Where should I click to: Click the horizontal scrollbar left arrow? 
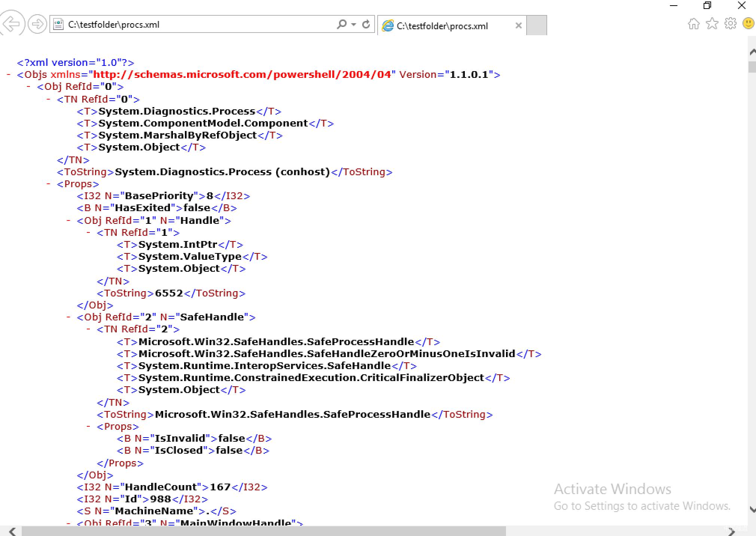(12, 531)
